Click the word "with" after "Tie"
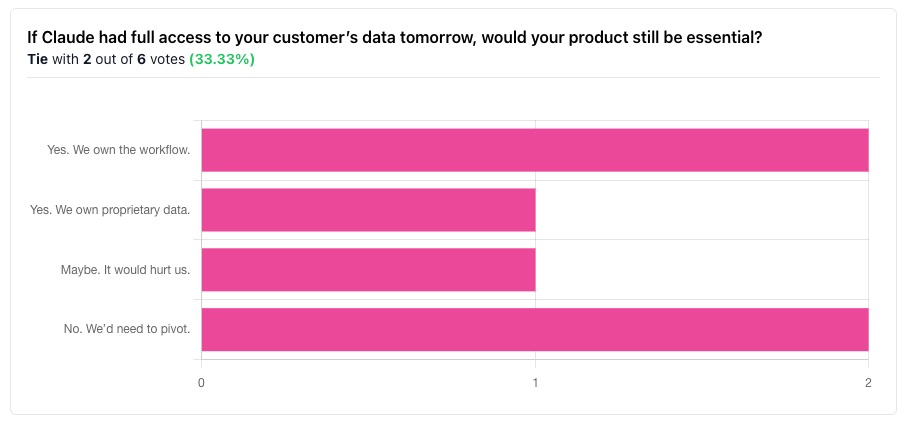This screenshot has width=906, height=427. tap(66, 59)
